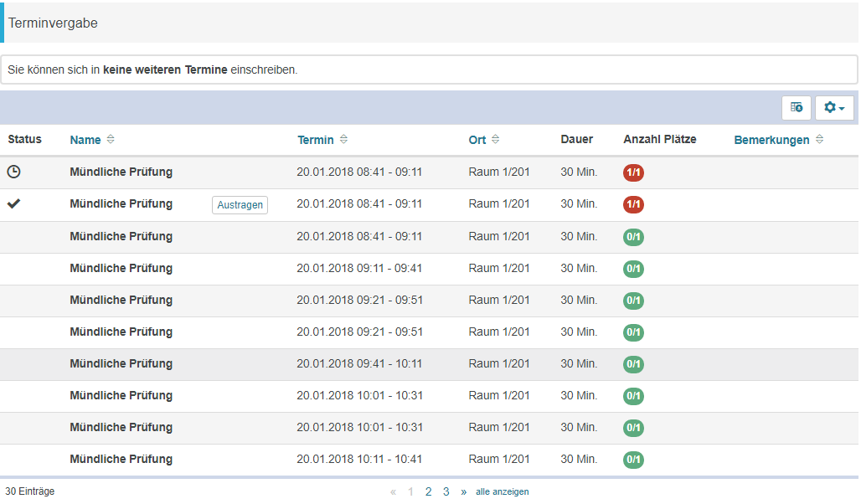861x504 pixels.
Task: Click sort arrows next to Termin column
Action: [343, 140]
